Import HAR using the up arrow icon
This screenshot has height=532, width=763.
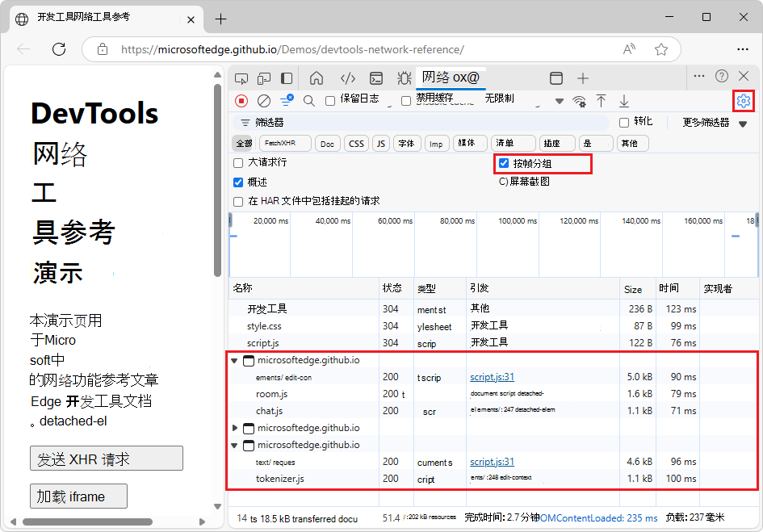coord(601,101)
